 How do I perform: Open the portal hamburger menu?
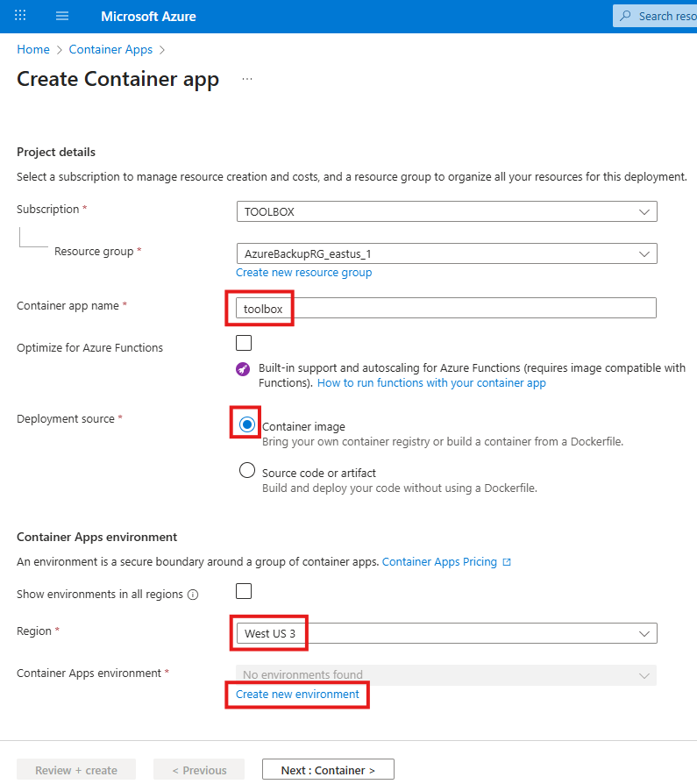[x=61, y=16]
